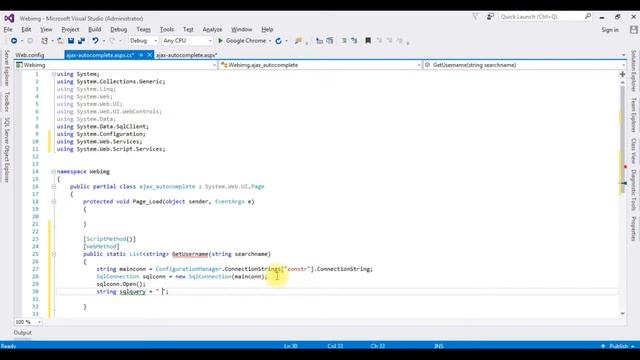Viewport: 640px width, 360px height.
Task: Open the View menu
Action: pos(46,29)
